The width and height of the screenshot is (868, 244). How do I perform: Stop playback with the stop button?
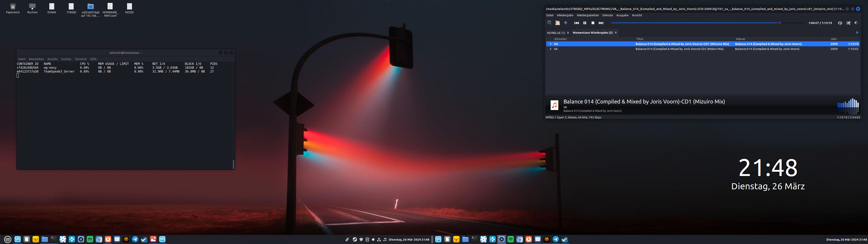[593, 23]
